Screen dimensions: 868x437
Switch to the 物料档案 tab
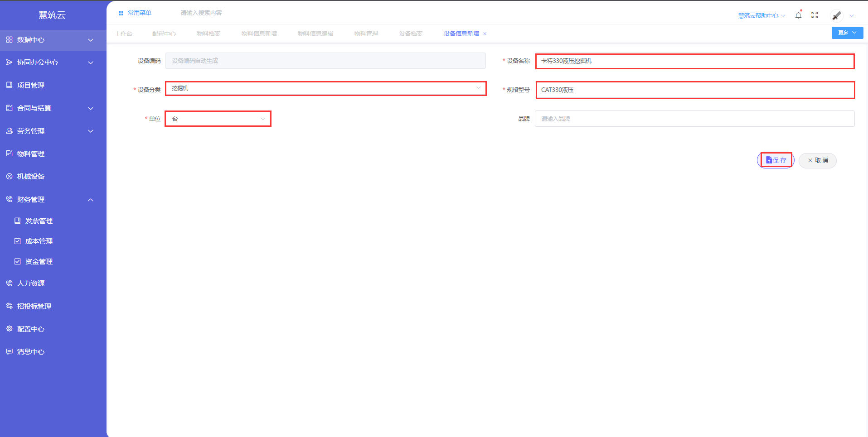pyautogui.click(x=209, y=34)
